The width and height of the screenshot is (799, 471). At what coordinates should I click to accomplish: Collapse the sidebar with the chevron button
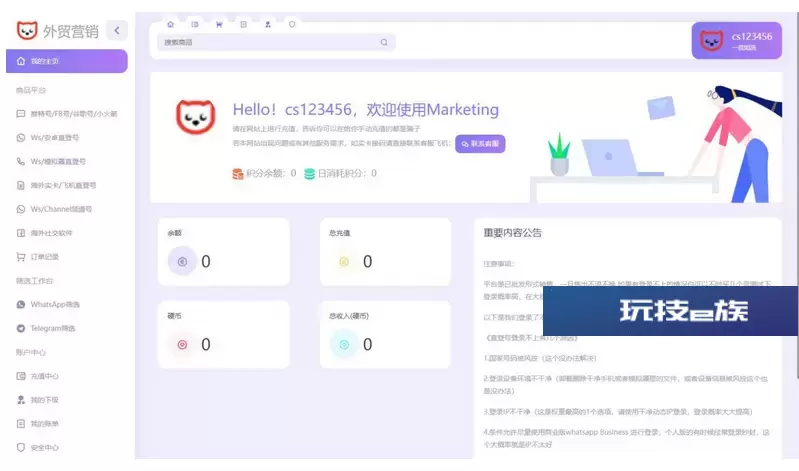[x=117, y=31]
